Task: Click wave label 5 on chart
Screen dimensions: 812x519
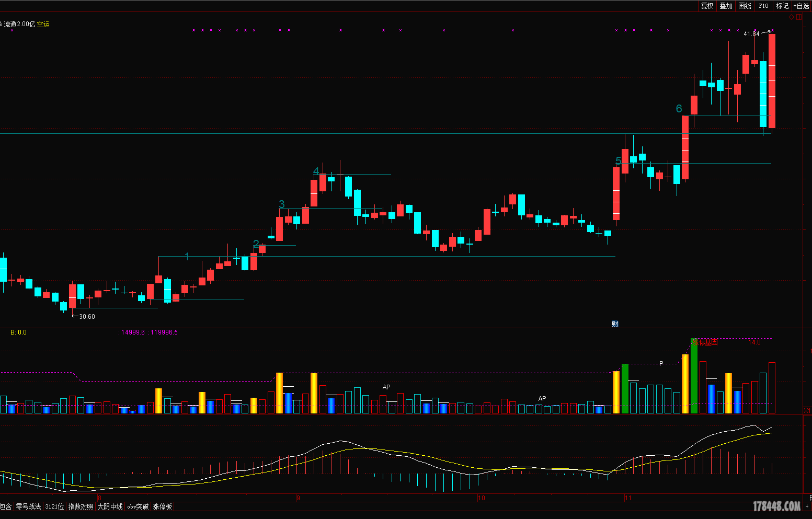Action: coord(619,161)
